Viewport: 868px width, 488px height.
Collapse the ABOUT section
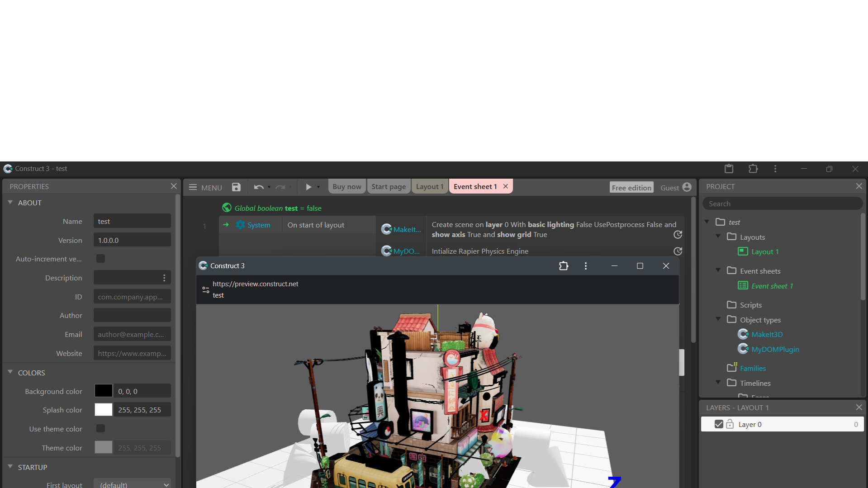click(10, 203)
